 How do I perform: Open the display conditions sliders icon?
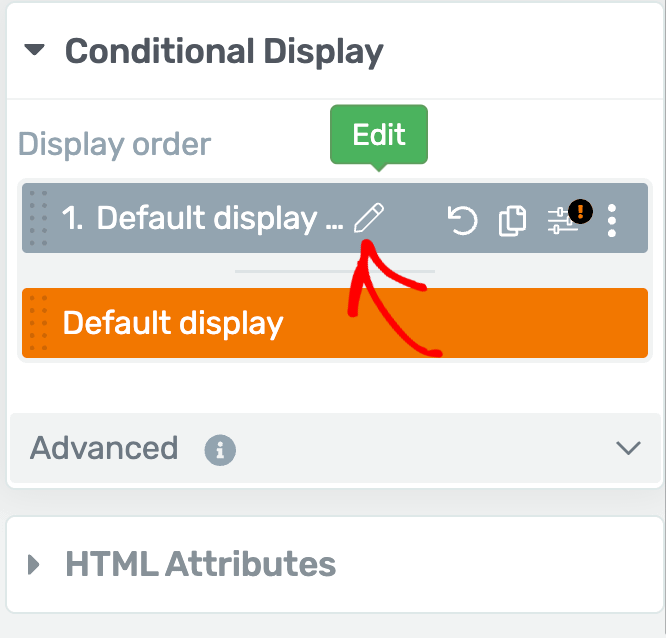pos(562,220)
